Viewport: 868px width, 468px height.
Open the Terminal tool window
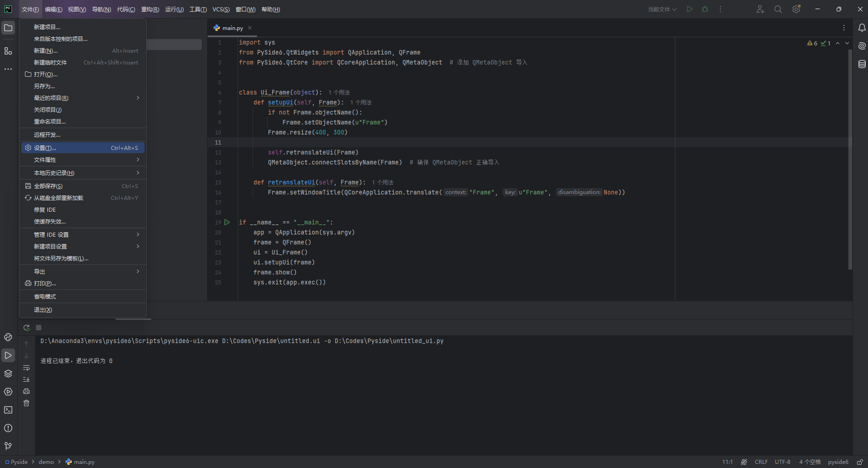pyautogui.click(x=8, y=410)
